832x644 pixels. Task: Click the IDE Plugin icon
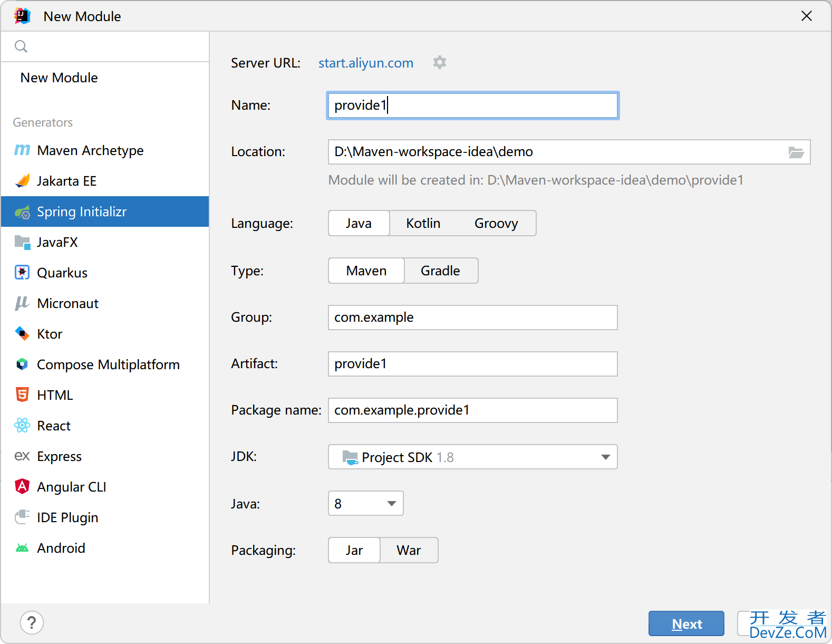click(x=22, y=517)
